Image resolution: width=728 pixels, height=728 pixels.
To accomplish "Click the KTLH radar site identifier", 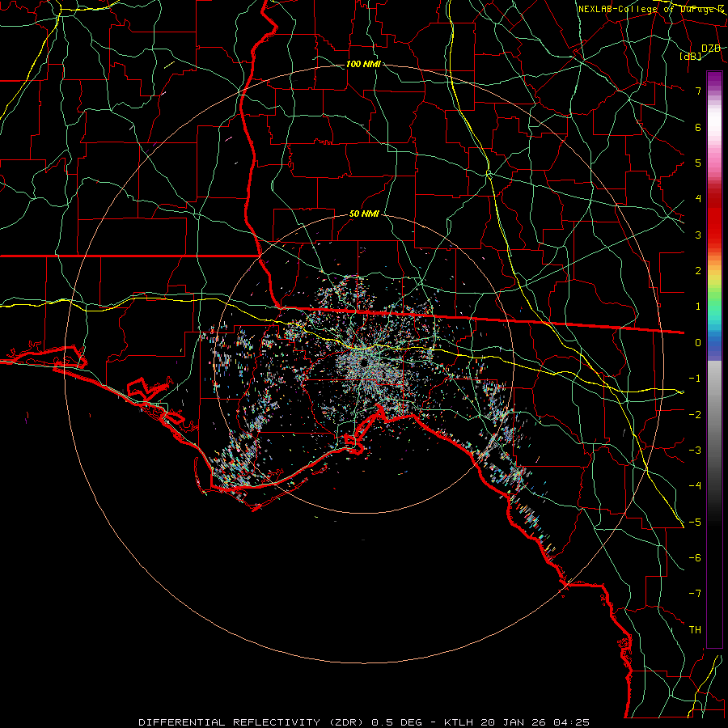I will click(x=459, y=722).
